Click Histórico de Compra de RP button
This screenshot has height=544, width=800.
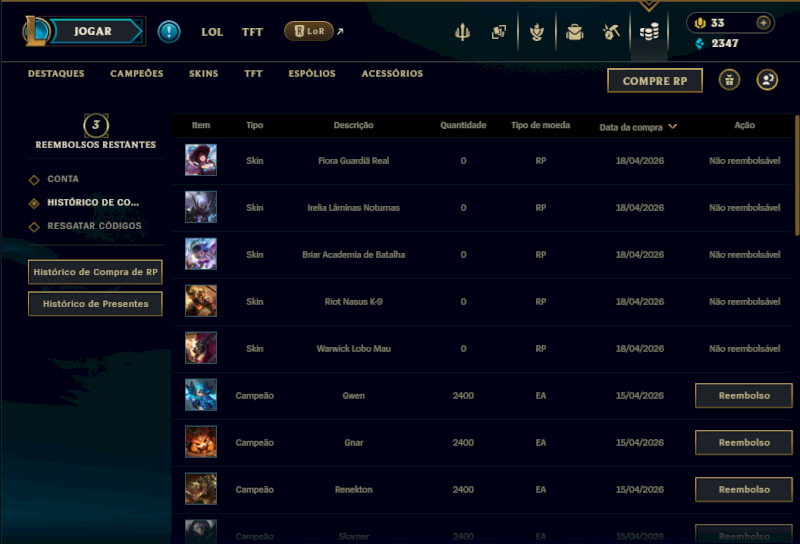[95, 272]
